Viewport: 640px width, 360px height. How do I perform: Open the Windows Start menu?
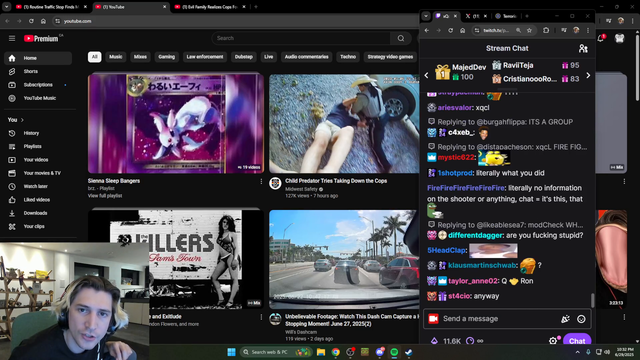click(x=231, y=352)
